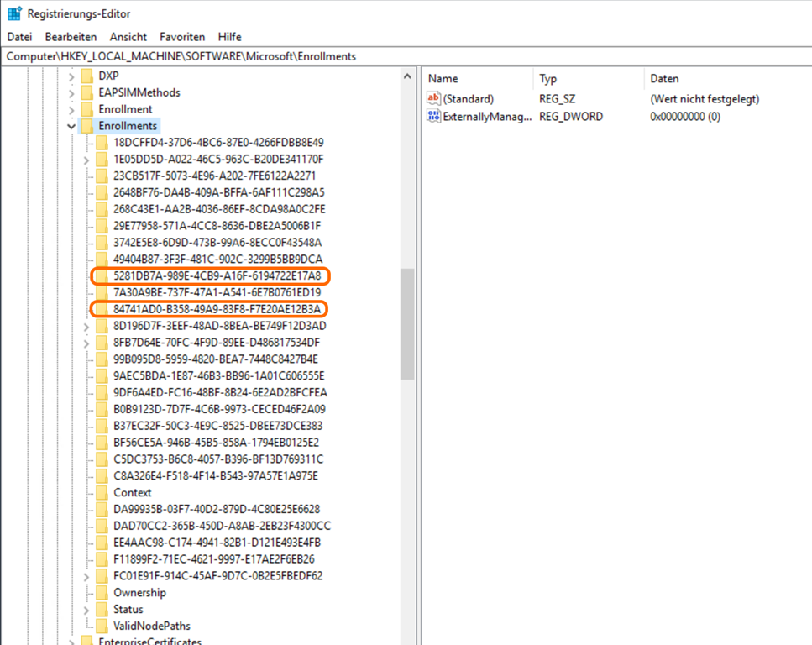This screenshot has height=645, width=812.
Task: Click the ExternallyManaged DWORD value icon
Action: coord(434,117)
